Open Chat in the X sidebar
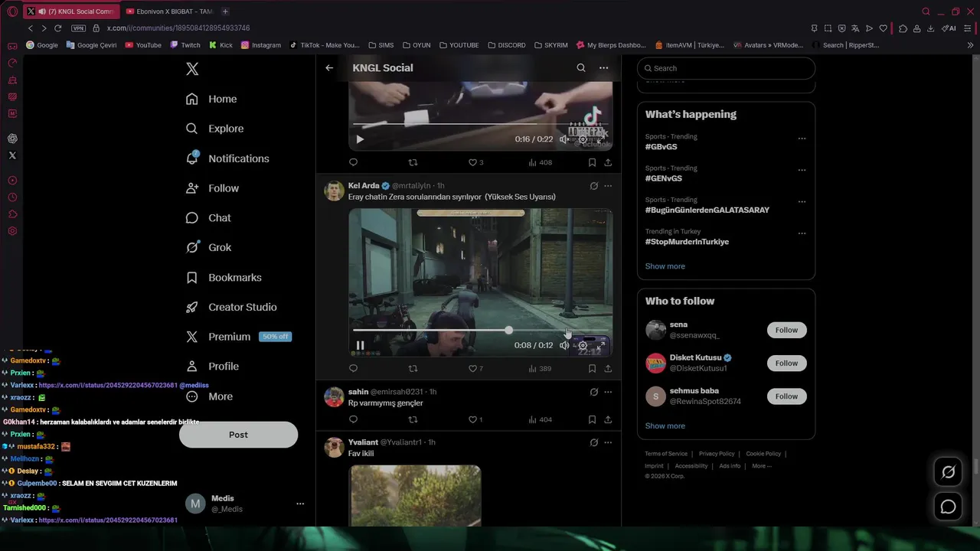This screenshot has width=980, height=551. 208,218
